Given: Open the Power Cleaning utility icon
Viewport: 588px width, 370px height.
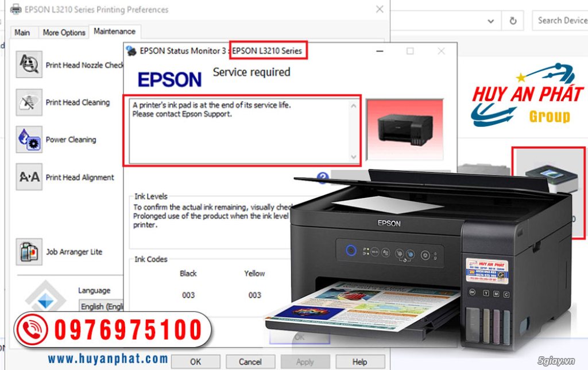Looking at the screenshot, I should 29,140.
